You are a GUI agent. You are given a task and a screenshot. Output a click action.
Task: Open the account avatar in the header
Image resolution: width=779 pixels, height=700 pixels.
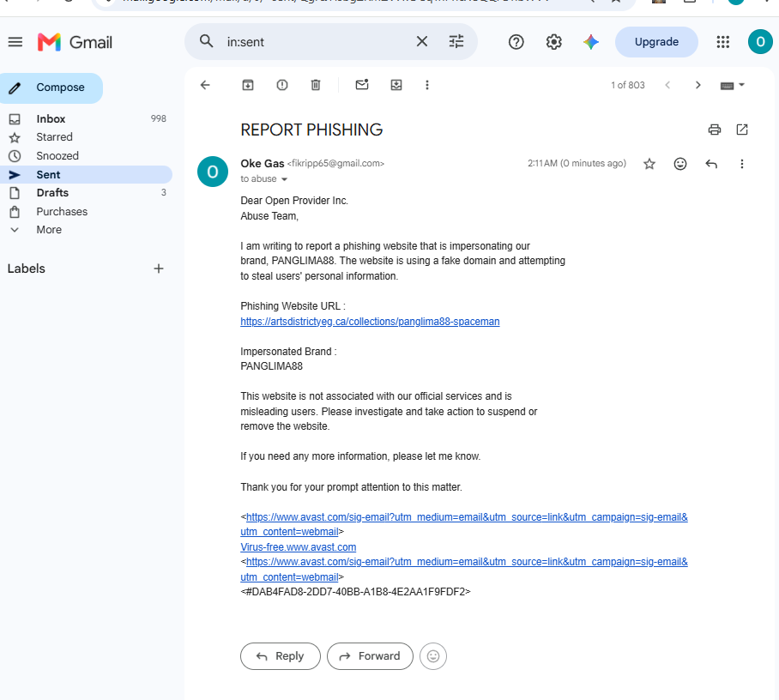pos(760,42)
